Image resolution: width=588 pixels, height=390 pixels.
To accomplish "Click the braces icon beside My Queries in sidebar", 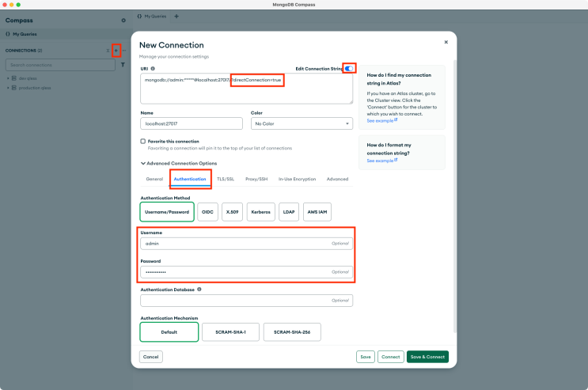I will [x=8, y=34].
